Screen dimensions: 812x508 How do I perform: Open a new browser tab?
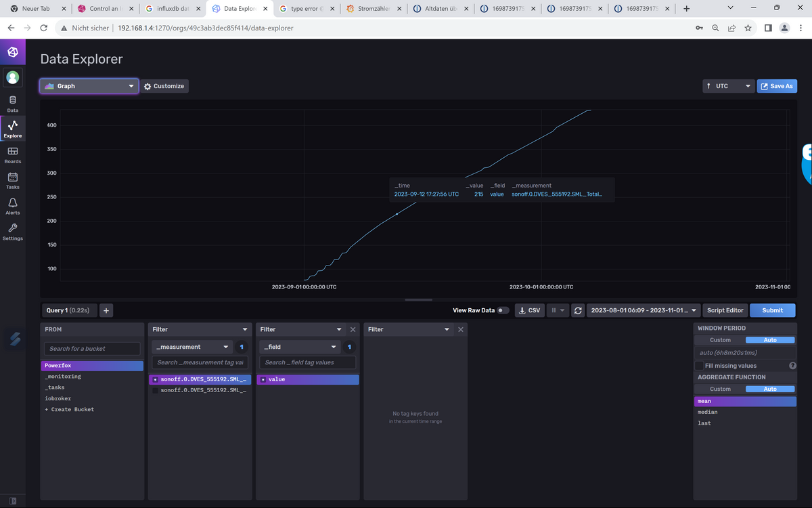[686, 9]
